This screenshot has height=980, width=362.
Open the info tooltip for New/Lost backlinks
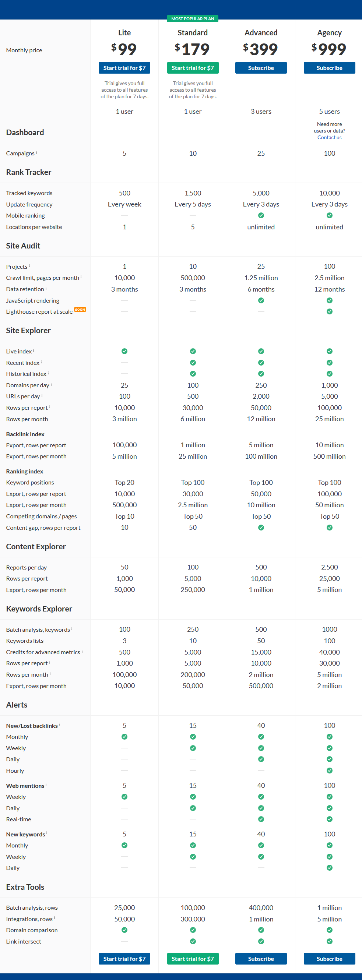tap(60, 725)
